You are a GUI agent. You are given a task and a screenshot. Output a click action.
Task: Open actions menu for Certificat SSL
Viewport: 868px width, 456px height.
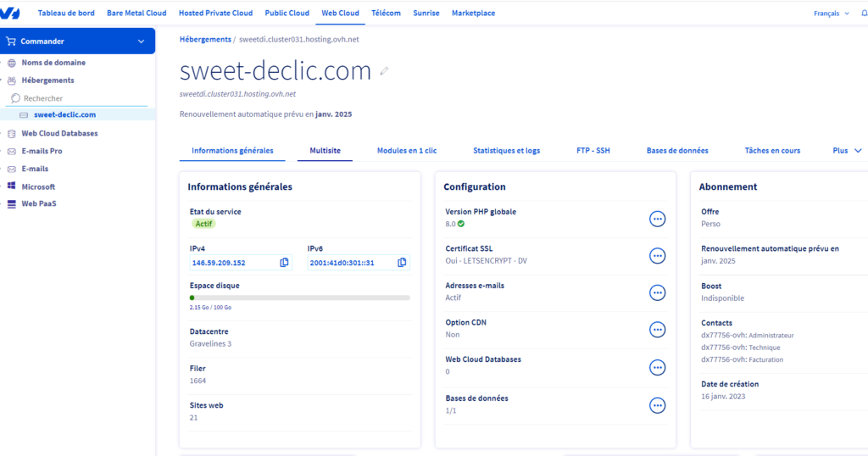657,255
